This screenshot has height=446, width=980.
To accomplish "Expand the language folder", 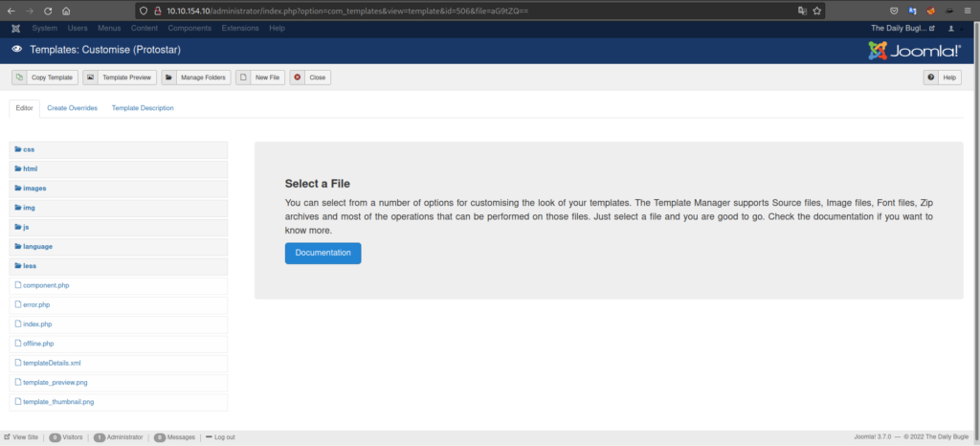I will [x=37, y=247].
